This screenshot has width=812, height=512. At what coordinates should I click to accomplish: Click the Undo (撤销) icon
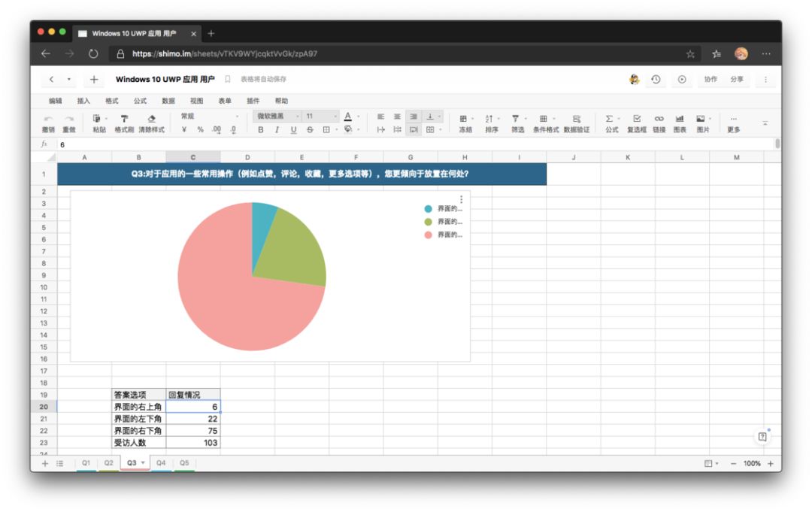click(48, 119)
